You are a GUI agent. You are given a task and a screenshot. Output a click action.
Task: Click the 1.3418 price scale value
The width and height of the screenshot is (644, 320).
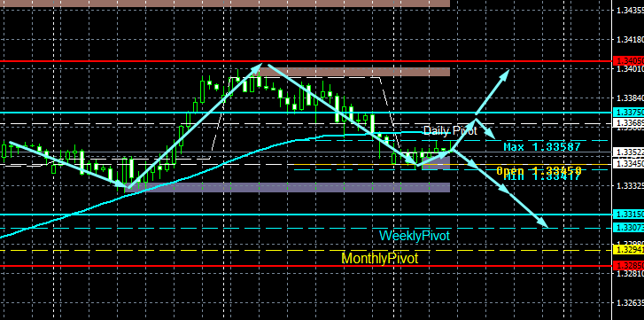[x=630, y=39]
